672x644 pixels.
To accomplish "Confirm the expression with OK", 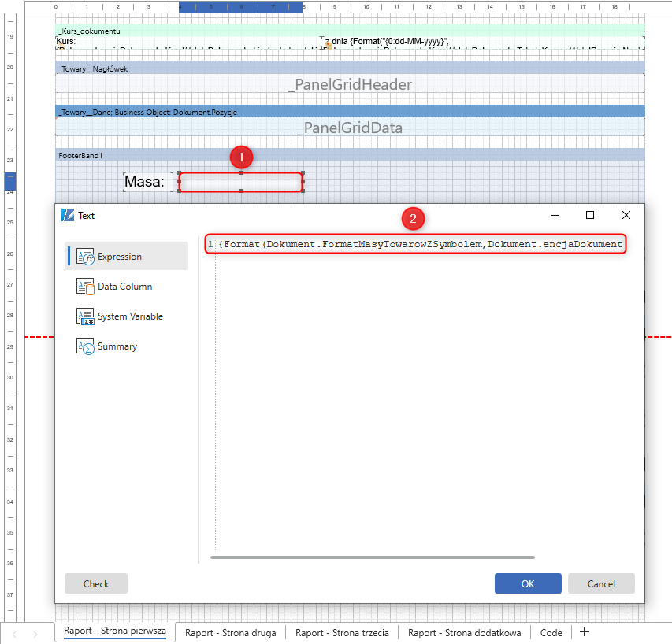I will pyautogui.click(x=528, y=583).
